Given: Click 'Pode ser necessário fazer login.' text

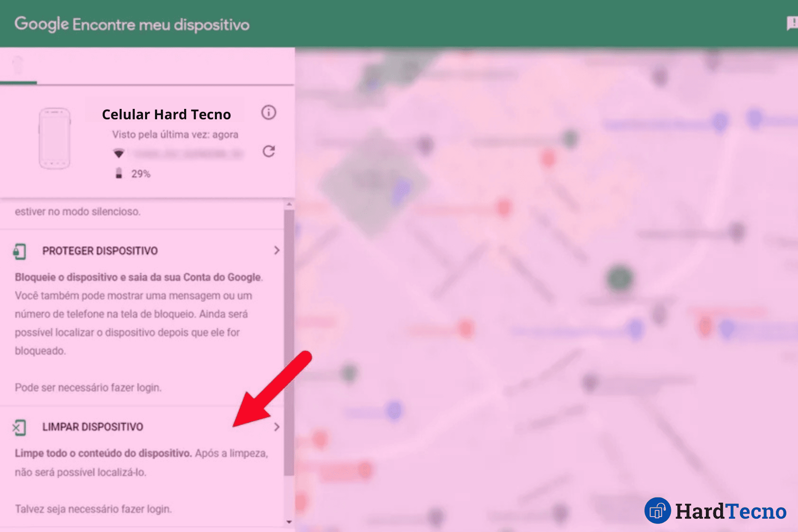Looking at the screenshot, I should [x=88, y=387].
